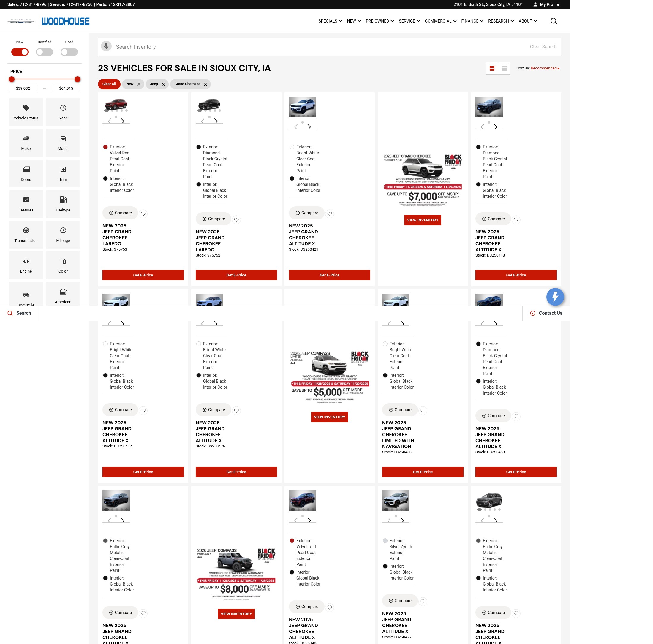The height and width of the screenshot is (644, 653).
Task: Compare Altitude X stock DS250421
Action: (307, 213)
